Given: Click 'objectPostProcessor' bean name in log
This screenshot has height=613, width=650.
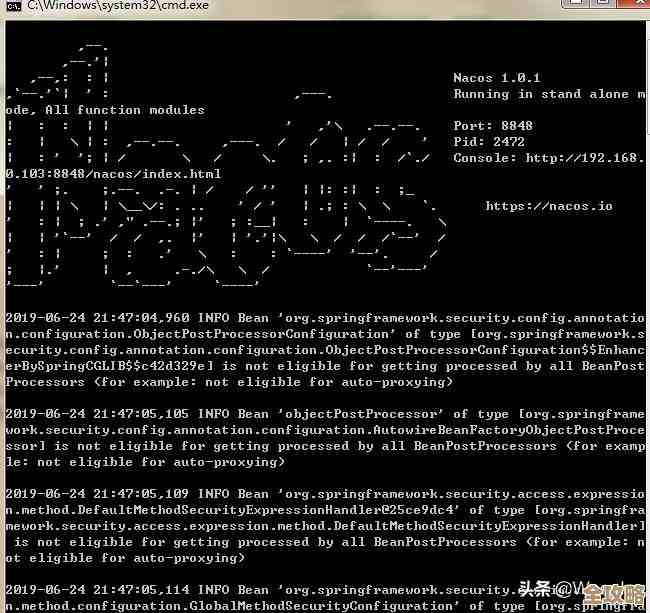Looking at the screenshot, I should [364, 414].
